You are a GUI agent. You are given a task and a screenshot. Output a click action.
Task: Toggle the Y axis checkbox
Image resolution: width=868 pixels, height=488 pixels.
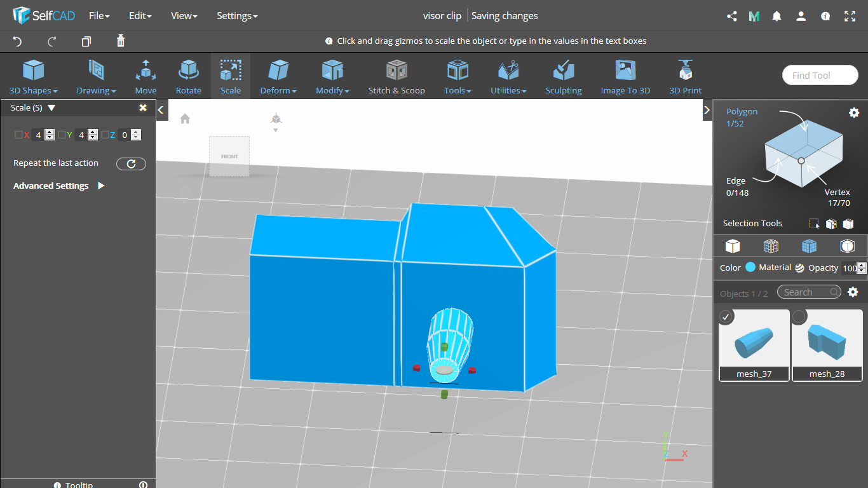(x=62, y=135)
